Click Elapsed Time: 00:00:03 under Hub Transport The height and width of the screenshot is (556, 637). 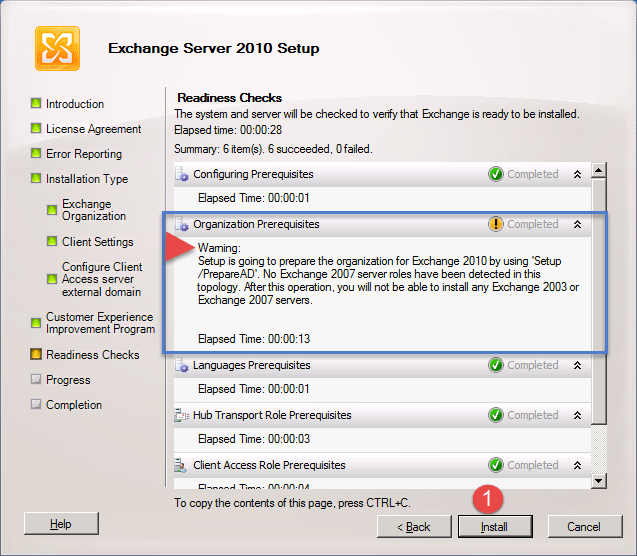pyautogui.click(x=254, y=439)
